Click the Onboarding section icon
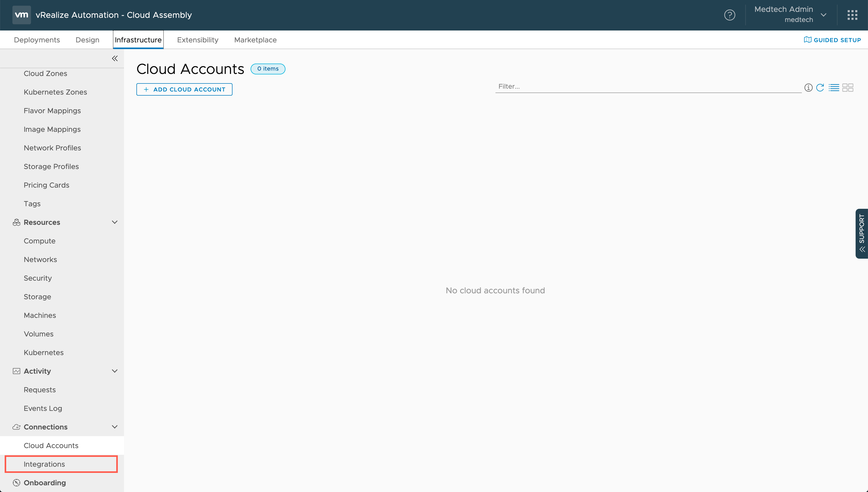The image size is (868, 492). tap(16, 482)
